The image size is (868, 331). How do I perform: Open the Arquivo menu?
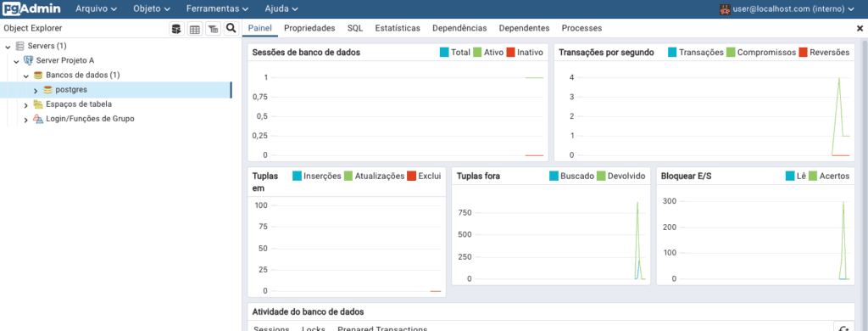coord(97,8)
